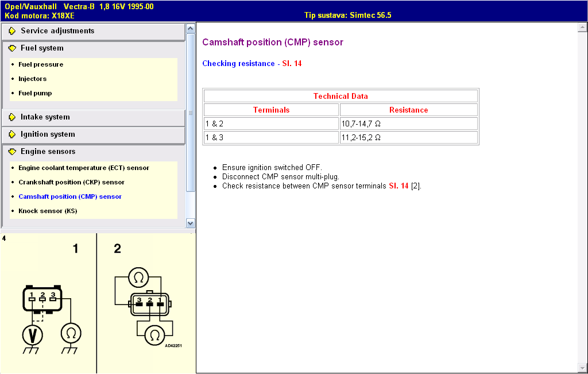Click the lower ohmmeter symbol in diagram 2
The height and width of the screenshot is (374, 588).
[x=154, y=336]
